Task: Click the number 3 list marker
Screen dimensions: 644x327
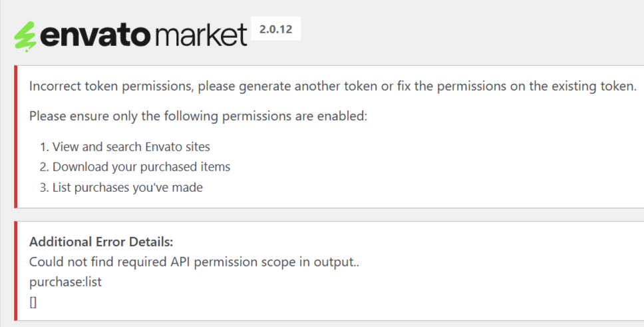Action: [x=45, y=187]
